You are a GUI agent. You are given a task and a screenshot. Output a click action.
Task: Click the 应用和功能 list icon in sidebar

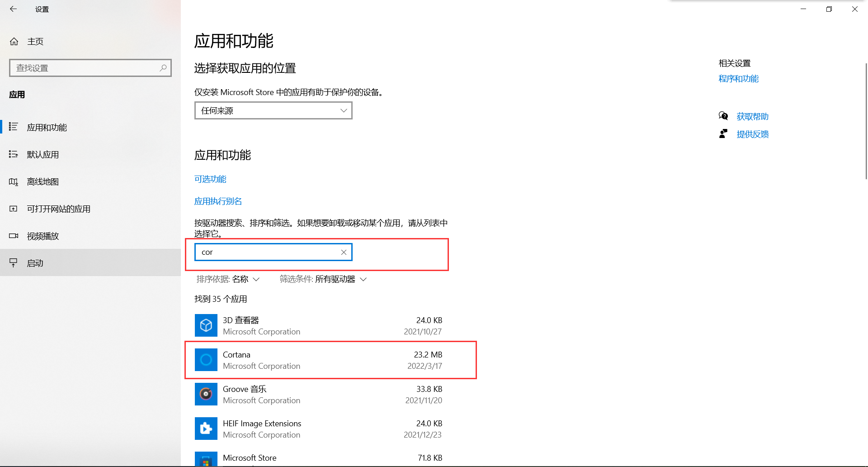tap(14, 127)
